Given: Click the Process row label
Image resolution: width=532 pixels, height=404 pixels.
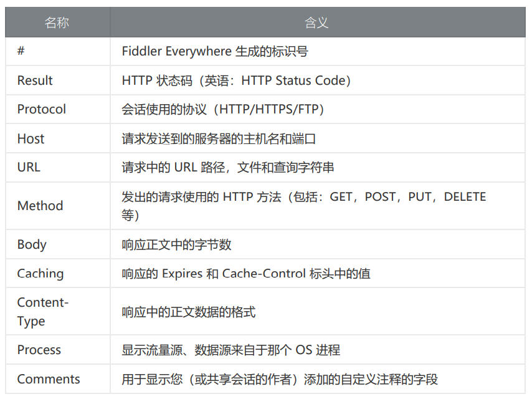Looking at the screenshot, I should pyautogui.click(x=39, y=350).
